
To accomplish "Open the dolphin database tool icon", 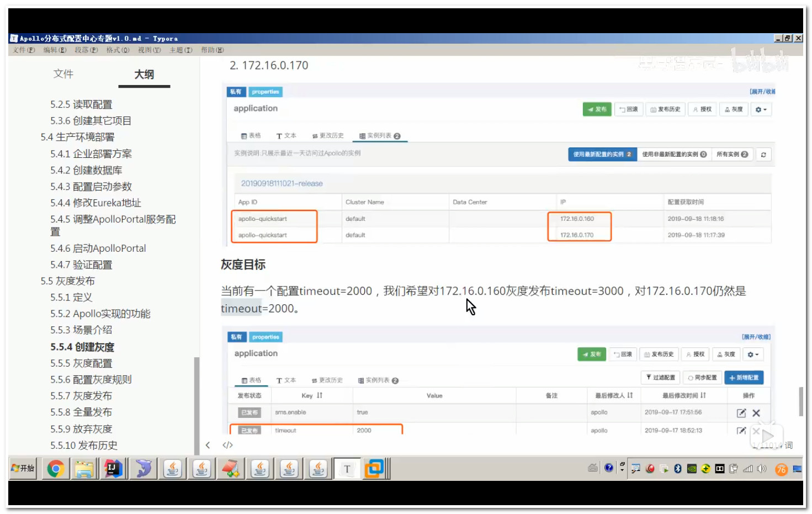I will (x=144, y=469).
